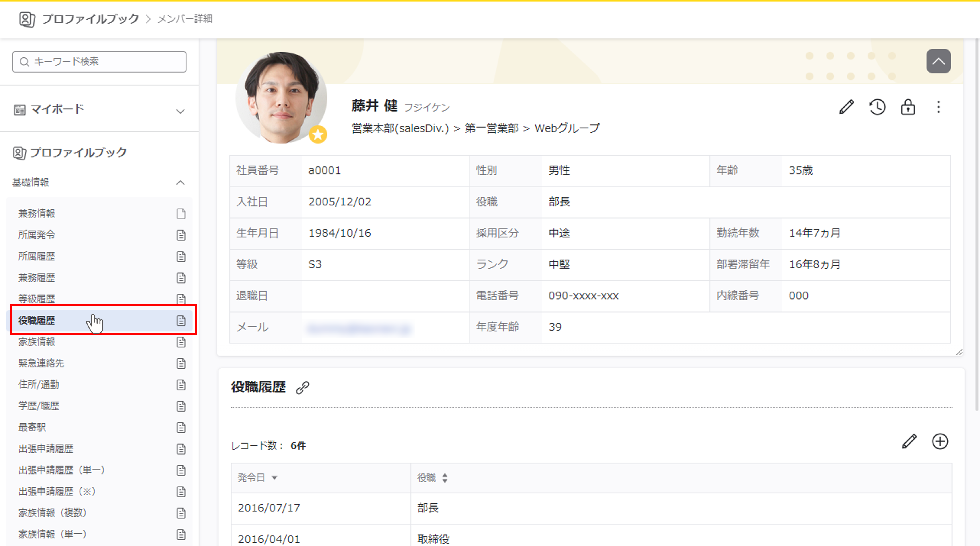Click the プロファイルブック icon in top breadcrumb
Image resolution: width=980 pixels, height=546 pixels.
pos(27,19)
